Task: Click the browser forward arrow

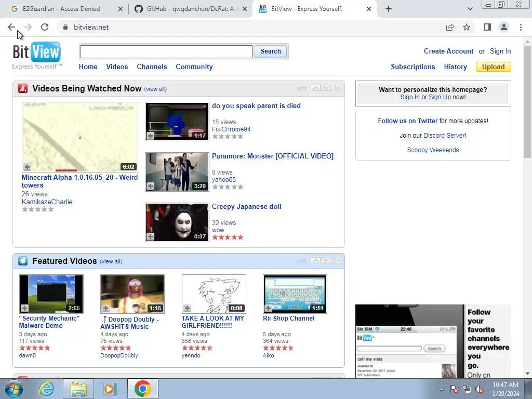Action: (x=28, y=27)
